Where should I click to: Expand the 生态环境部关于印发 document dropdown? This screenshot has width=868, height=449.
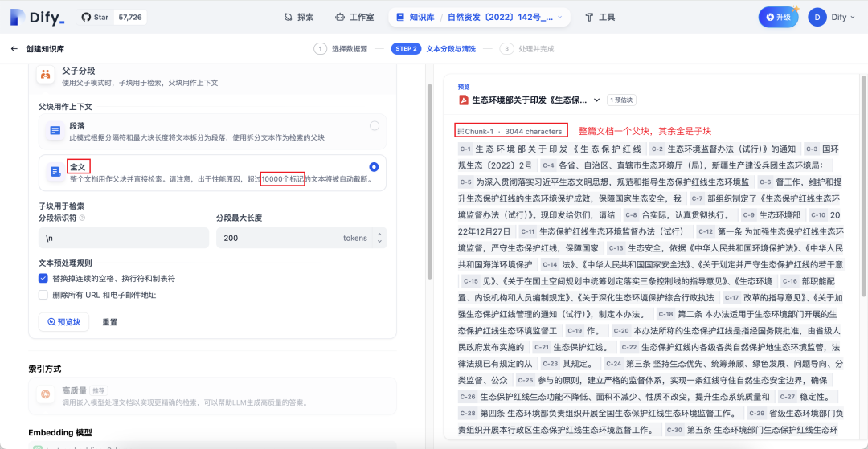[x=596, y=100]
